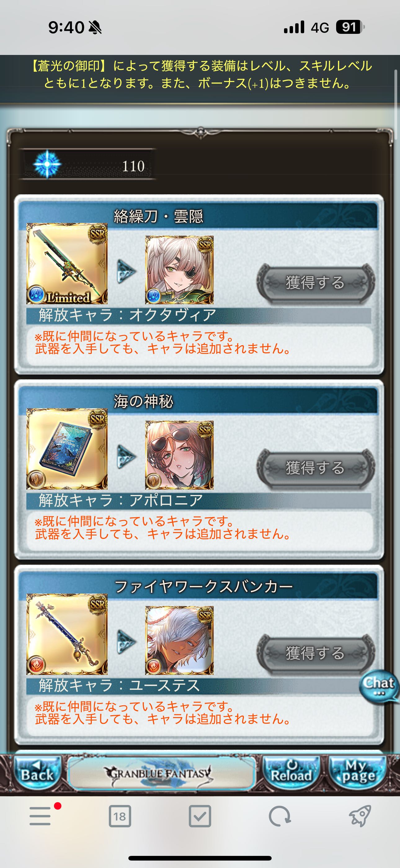Select the ファイヤワークスバンカー gun thumbnail
The image size is (400, 868).
(x=67, y=634)
